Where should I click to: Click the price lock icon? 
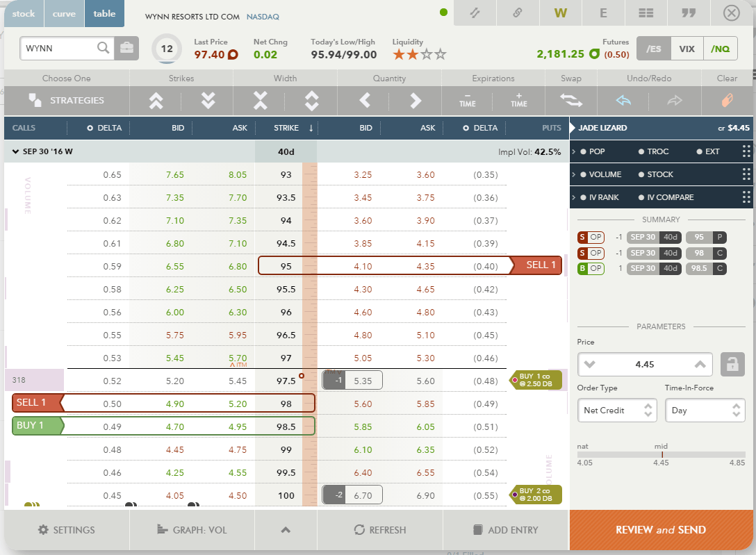click(x=732, y=364)
